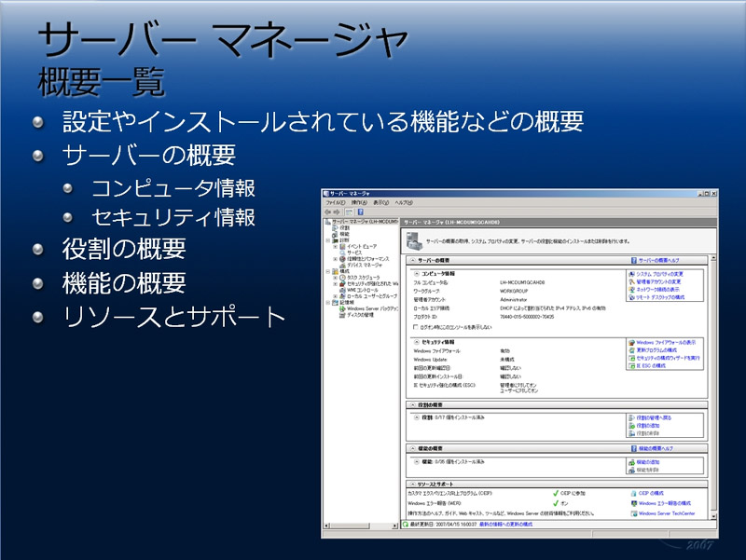The height and width of the screenshot is (560, 746).
Task: Click the back arrow toolbar icon
Action: click(327, 212)
